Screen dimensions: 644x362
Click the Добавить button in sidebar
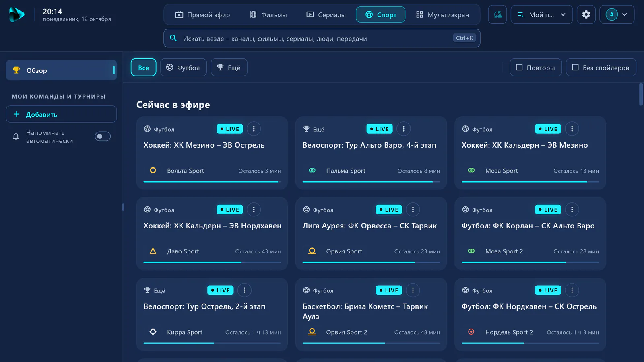[61, 114]
